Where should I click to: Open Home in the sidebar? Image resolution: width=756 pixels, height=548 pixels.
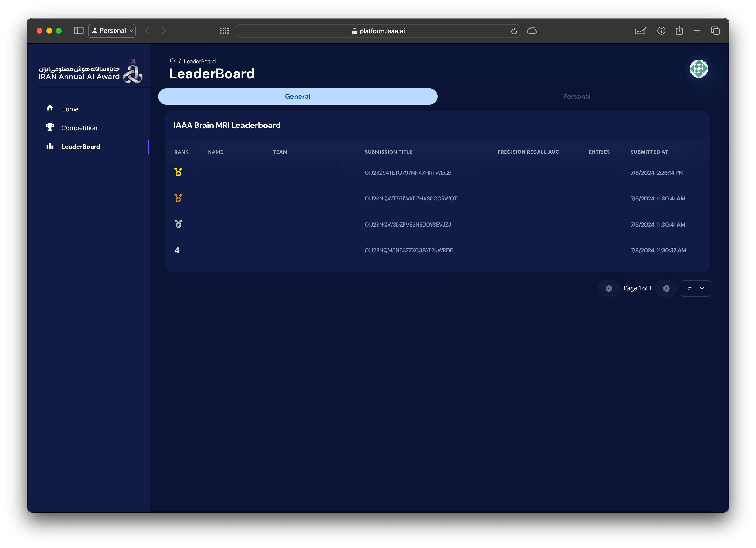click(x=70, y=109)
